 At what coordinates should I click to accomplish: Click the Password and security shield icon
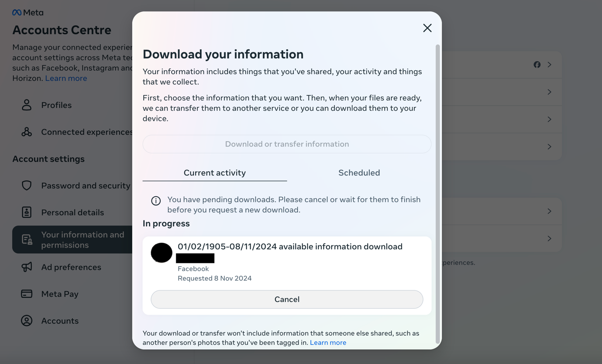(x=27, y=185)
